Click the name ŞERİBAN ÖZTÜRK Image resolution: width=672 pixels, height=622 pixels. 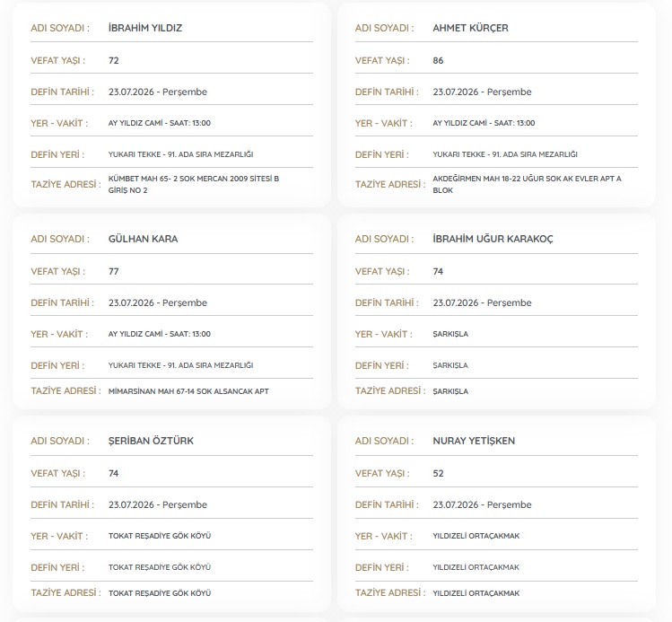tap(151, 441)
